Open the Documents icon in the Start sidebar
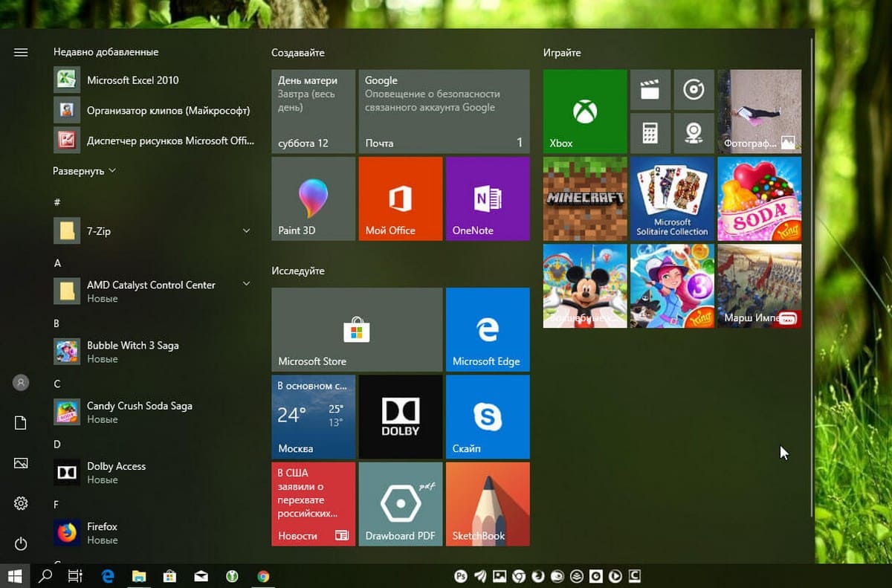 21,423
